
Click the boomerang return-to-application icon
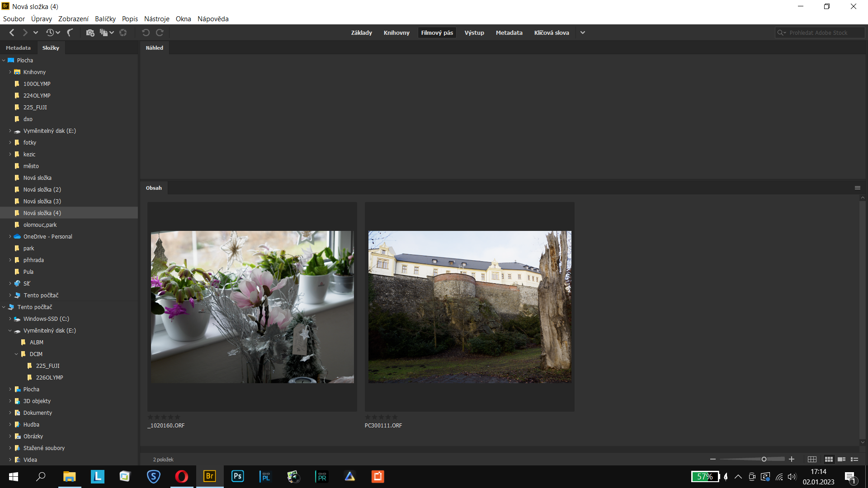tap(70, 33)
